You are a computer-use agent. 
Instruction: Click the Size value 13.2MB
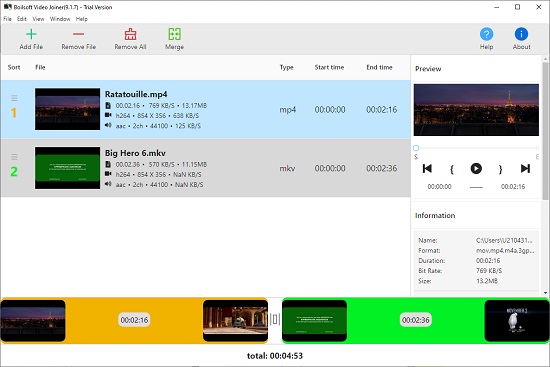tap(487, 281)
